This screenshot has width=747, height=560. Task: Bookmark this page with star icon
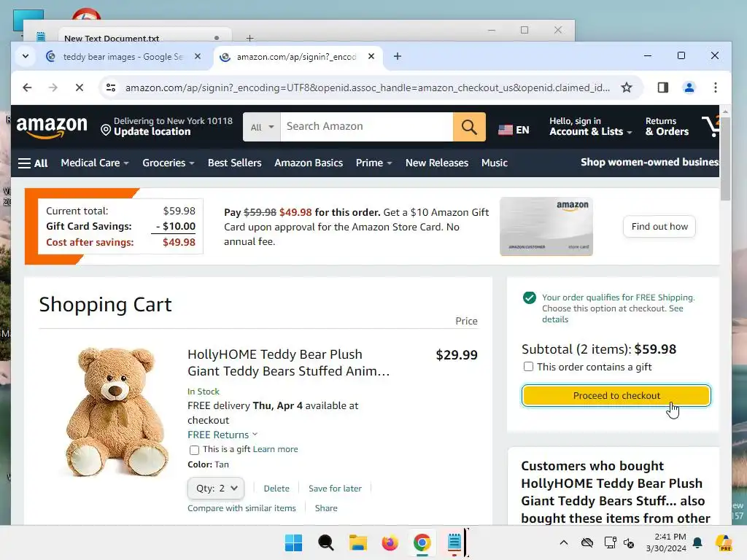(627, 87)
